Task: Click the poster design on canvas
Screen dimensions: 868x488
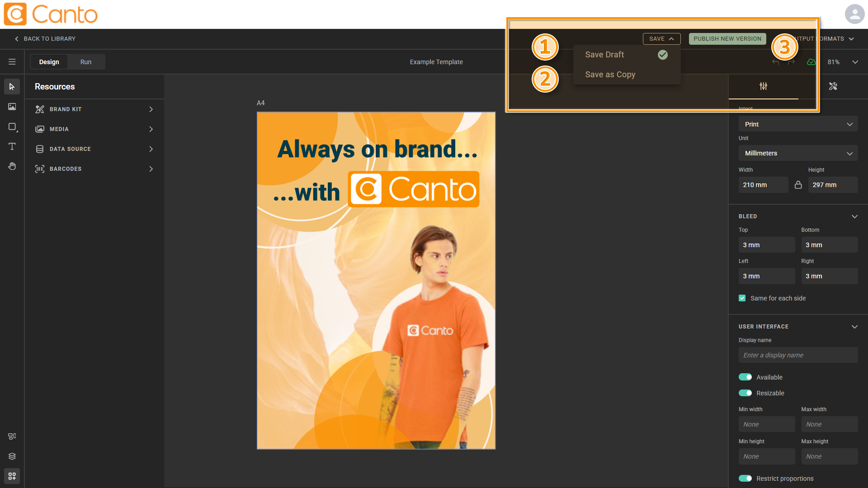Action: point(376,281)
